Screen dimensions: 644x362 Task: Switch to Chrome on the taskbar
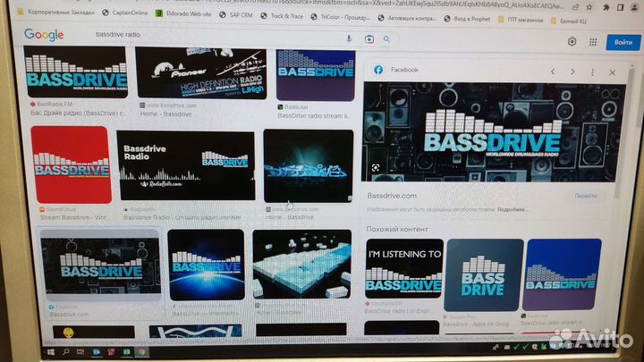tap(141, 352)
